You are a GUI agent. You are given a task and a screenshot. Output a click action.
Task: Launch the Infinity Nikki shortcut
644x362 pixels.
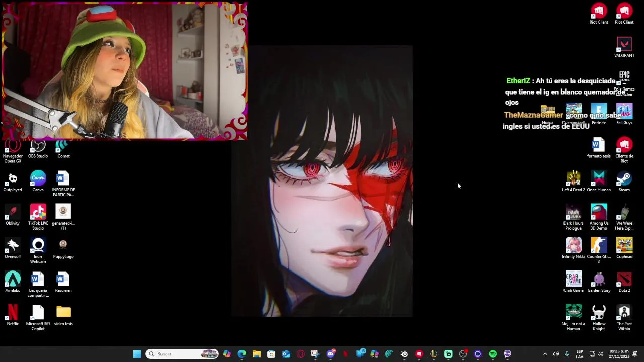point(573,248)
